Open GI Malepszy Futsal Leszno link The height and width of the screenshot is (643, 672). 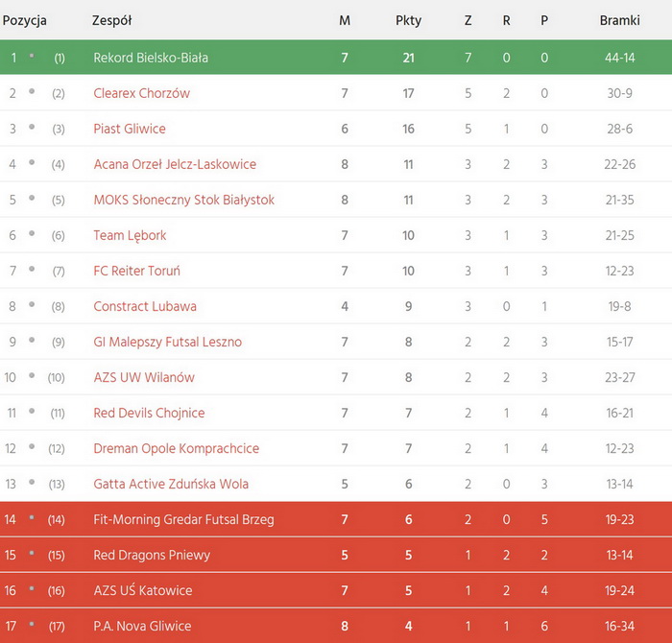coord(167,342)
